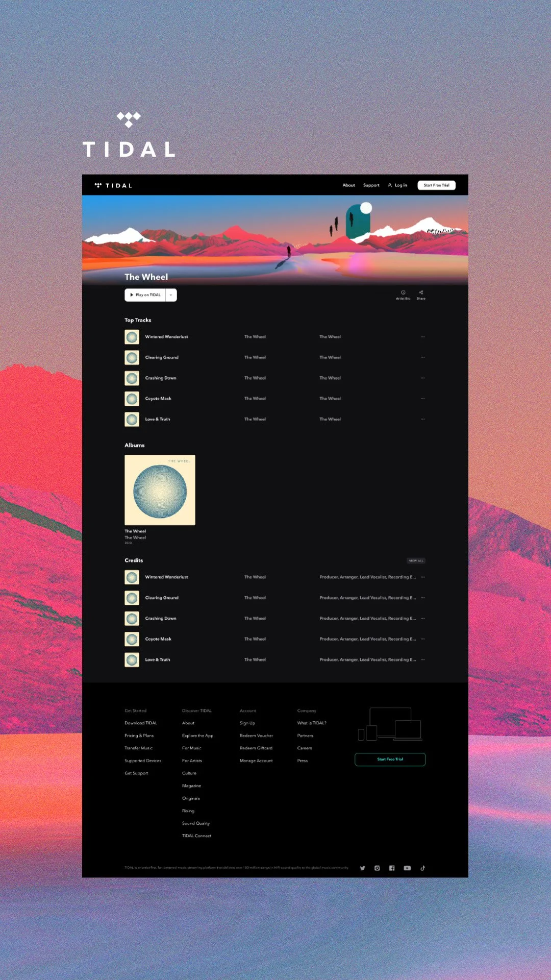Open the Facebook icon in the footer
Screen dimensions: 551x980
pyautogui.click(x=392, y=868)
